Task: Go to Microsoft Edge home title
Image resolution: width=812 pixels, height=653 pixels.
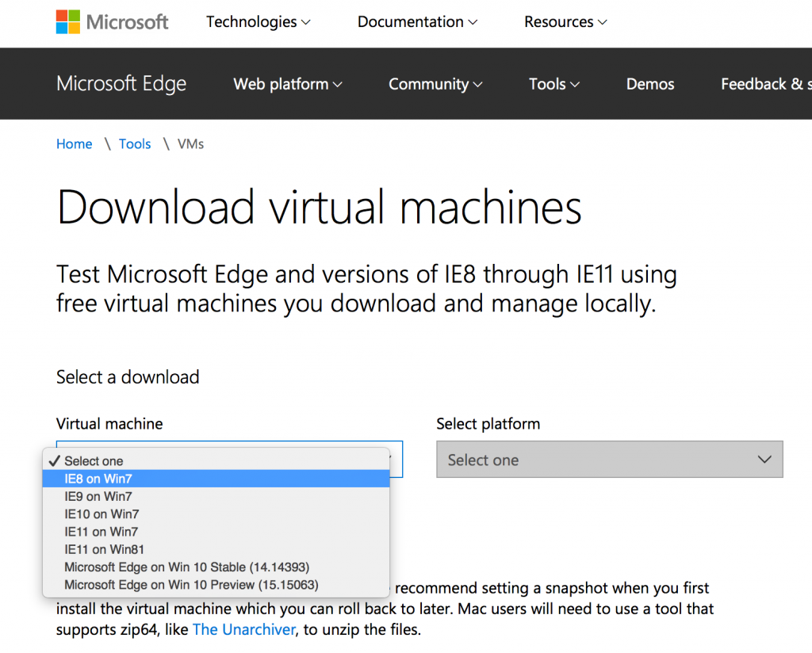Action: click(x=121, y=83)
